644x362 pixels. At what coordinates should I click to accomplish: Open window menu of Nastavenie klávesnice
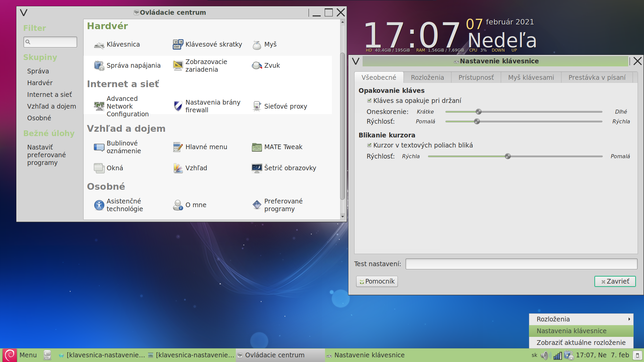(x=356, y=61)
